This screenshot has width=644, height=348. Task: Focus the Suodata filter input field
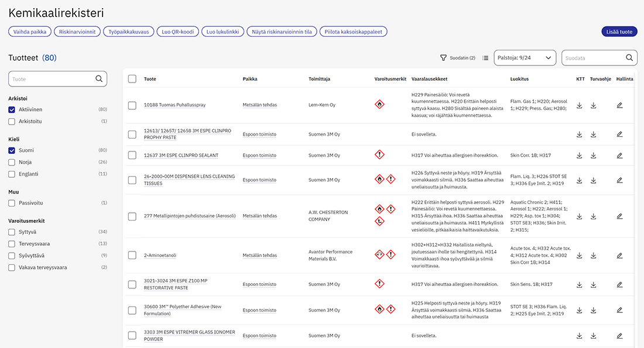click(594, 58)
